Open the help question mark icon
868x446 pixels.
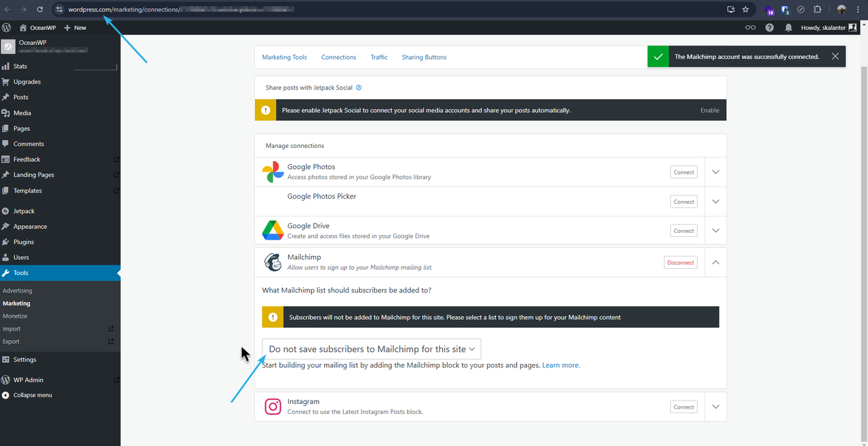(770, 28)
